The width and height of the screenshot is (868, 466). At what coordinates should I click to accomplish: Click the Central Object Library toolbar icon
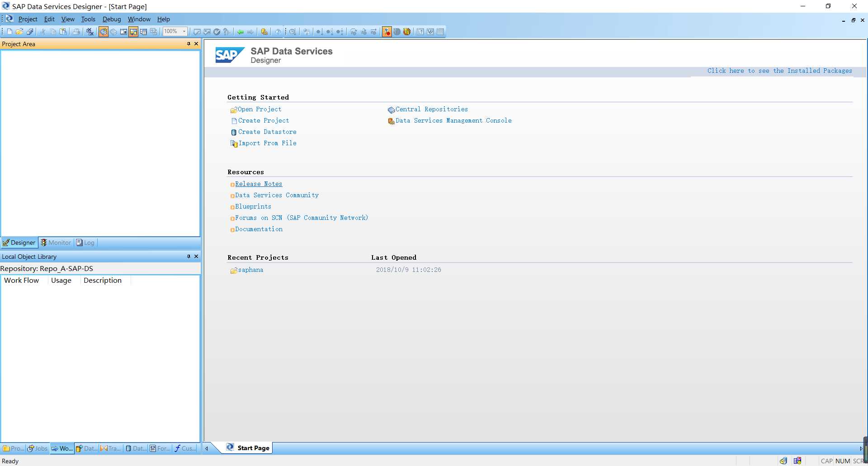point(113,32)
